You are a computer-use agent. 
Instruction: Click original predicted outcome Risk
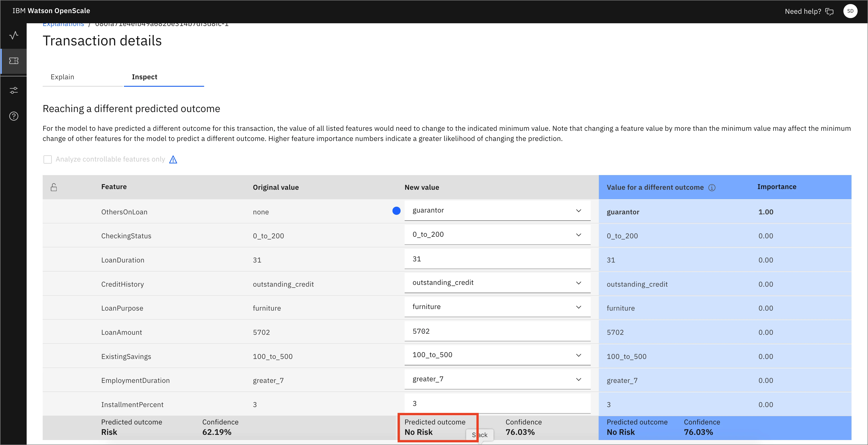109,432
